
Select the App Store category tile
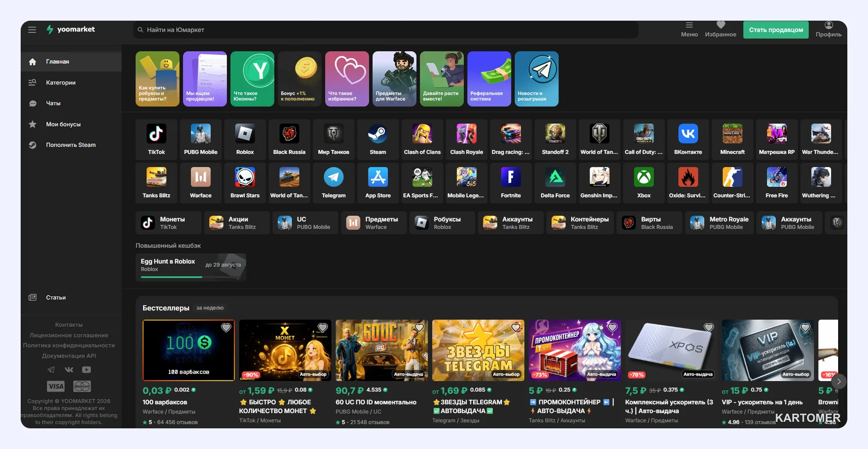point(378,183)
